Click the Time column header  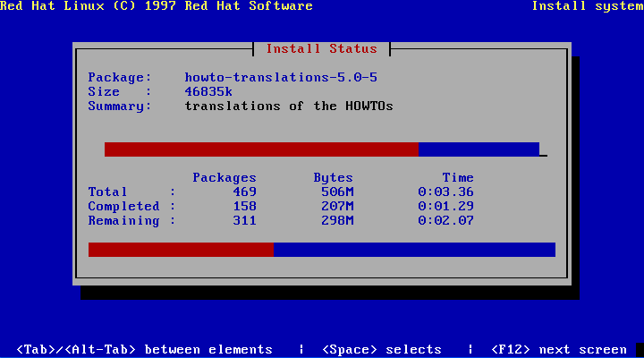(x=458, y=177)
